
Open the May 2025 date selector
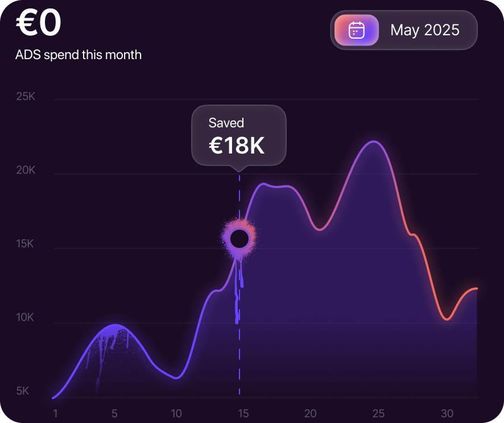(424, 30)
